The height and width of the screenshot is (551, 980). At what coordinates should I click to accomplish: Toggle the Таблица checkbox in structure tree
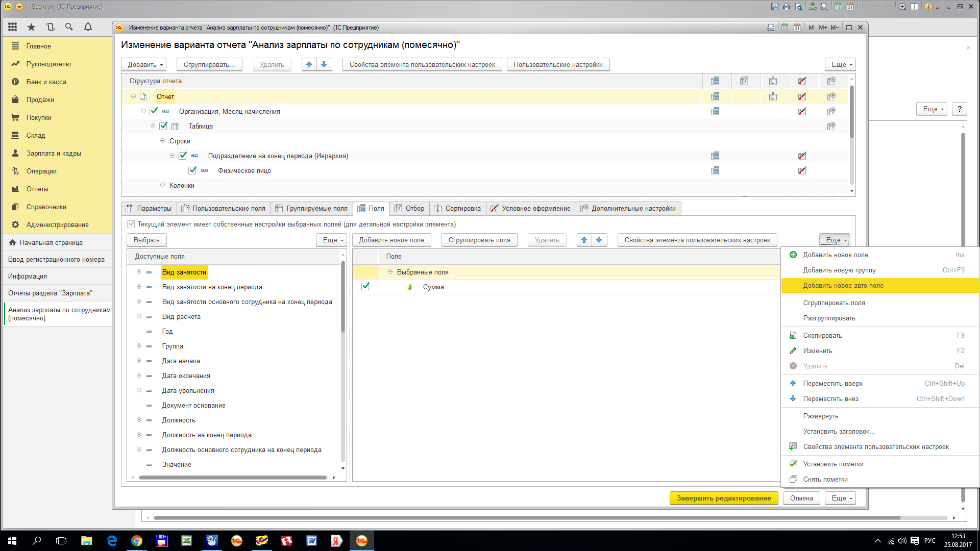(x=163, y=126)
